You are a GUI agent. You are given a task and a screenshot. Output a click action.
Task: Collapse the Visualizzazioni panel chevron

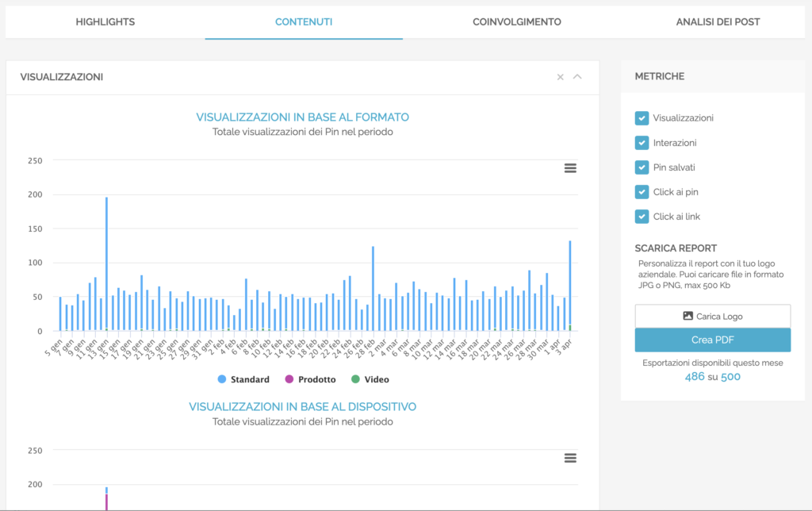[x=577, y=77]
